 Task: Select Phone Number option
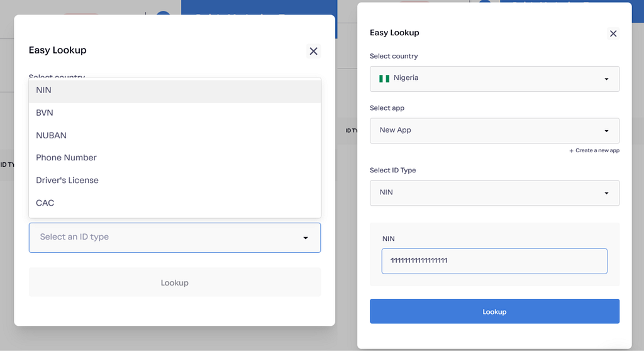175,158
